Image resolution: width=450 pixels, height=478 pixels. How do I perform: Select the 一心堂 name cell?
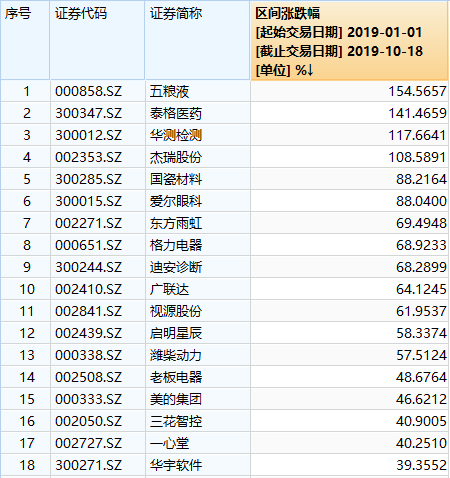click(198, 443)
